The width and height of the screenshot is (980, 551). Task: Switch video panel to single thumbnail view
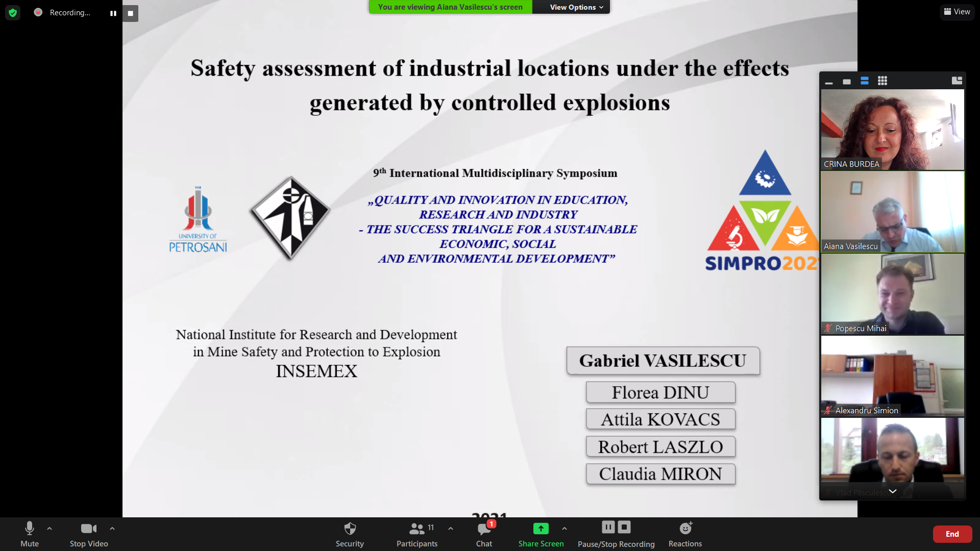coord(847,81)
